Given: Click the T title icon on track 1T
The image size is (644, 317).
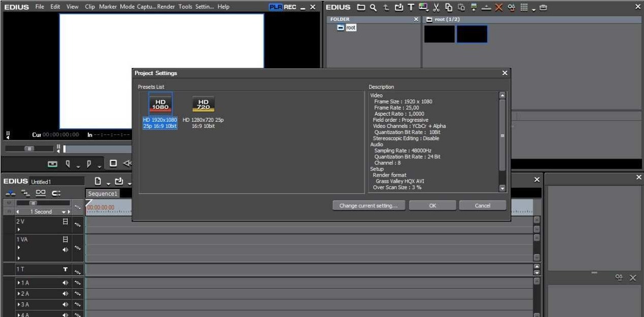Looking at the screenshot, I should [65, 269].
